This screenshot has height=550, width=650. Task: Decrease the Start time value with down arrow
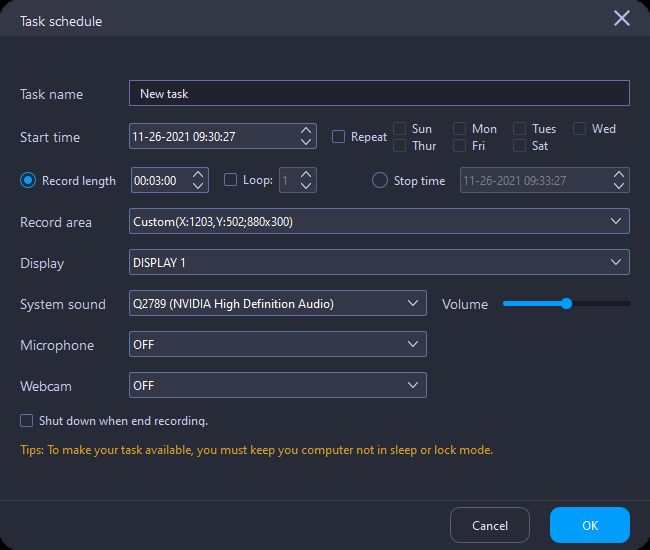(305, 142)
